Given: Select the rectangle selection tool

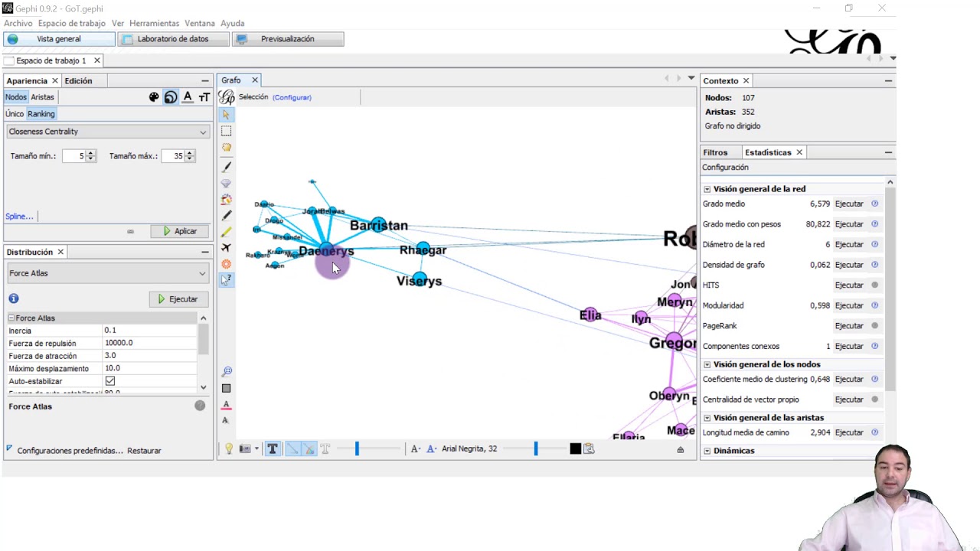Looking at the screenshot, I should (226, 131).
